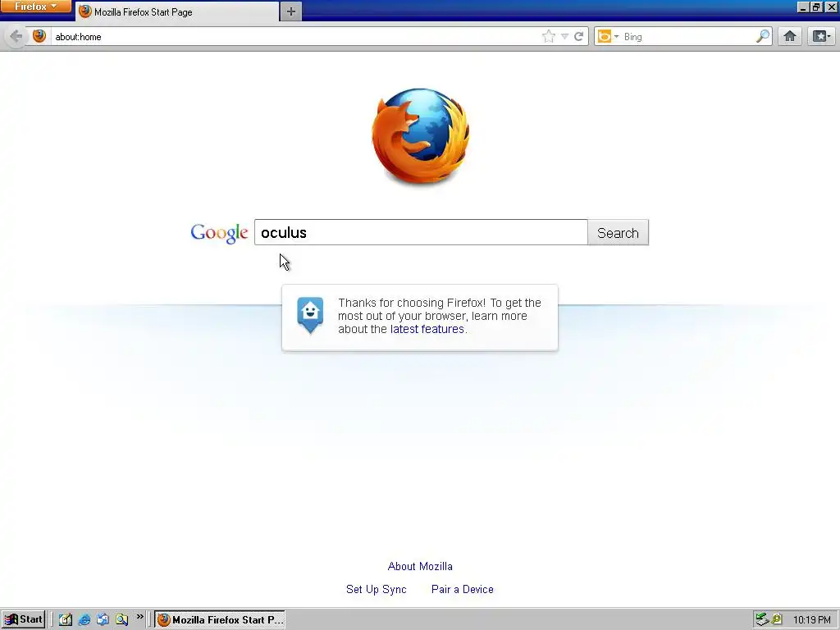Click the Mozilla Firefox taskbar button
The image size is (840, 630).
[220, 620]
